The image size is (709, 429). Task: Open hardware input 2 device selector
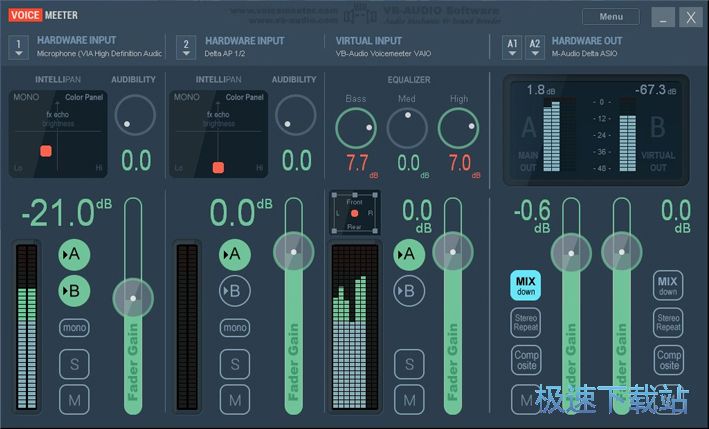click(x=185, y=46)
